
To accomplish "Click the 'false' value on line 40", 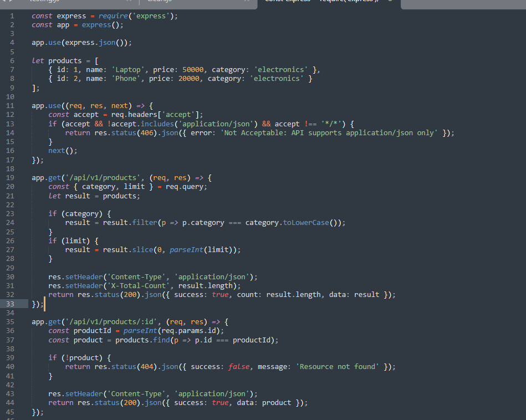I will pos(239,367).
